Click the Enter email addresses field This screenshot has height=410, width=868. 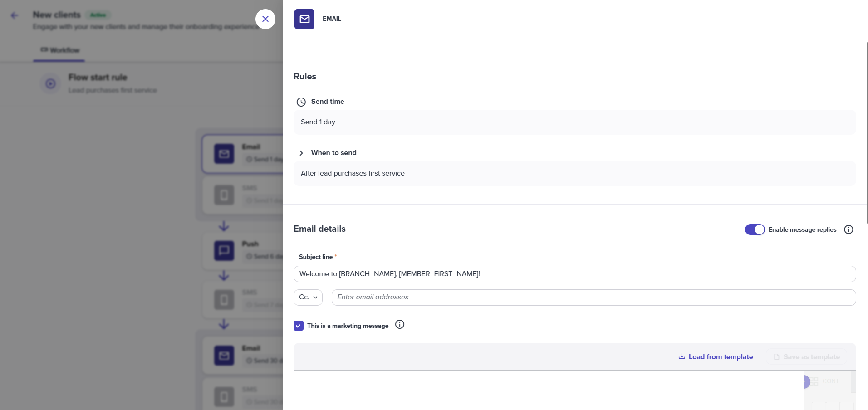point(593,298)
